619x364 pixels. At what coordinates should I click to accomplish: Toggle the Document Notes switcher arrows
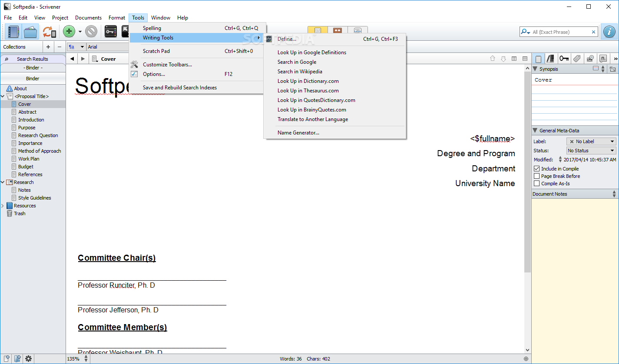pyautogui.click(x=614, y=194)
